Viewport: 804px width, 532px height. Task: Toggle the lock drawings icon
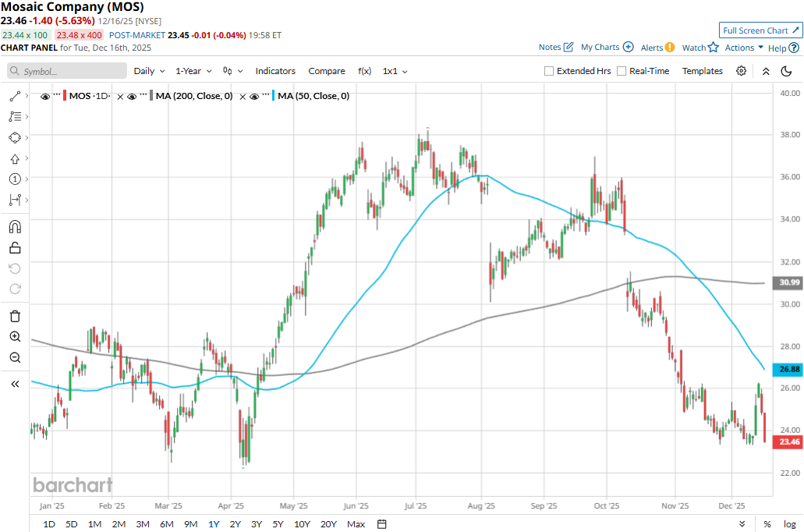15,248
